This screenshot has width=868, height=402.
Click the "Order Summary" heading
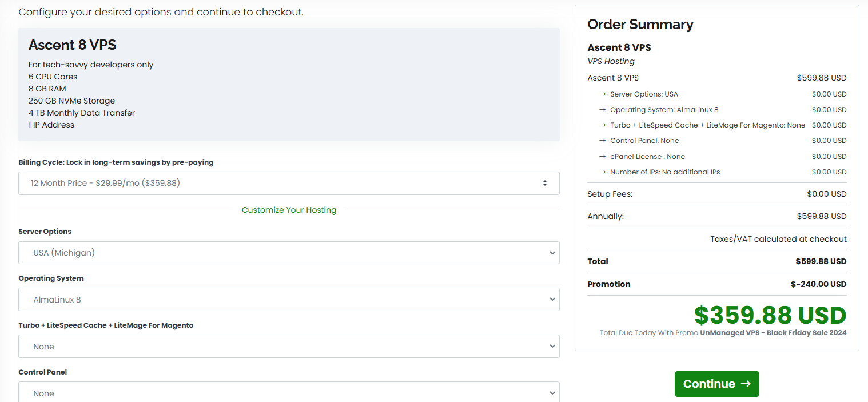pyautogui.click(x=640, y=25)
